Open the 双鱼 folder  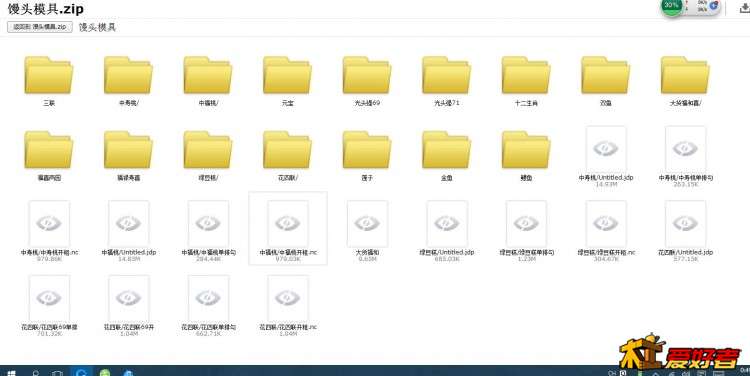pos(606,75)
